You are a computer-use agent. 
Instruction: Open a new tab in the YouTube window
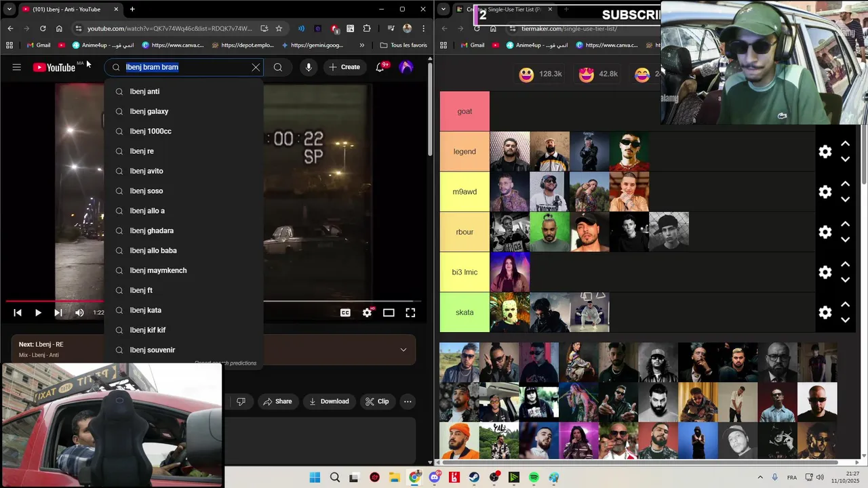pos(132,9)
